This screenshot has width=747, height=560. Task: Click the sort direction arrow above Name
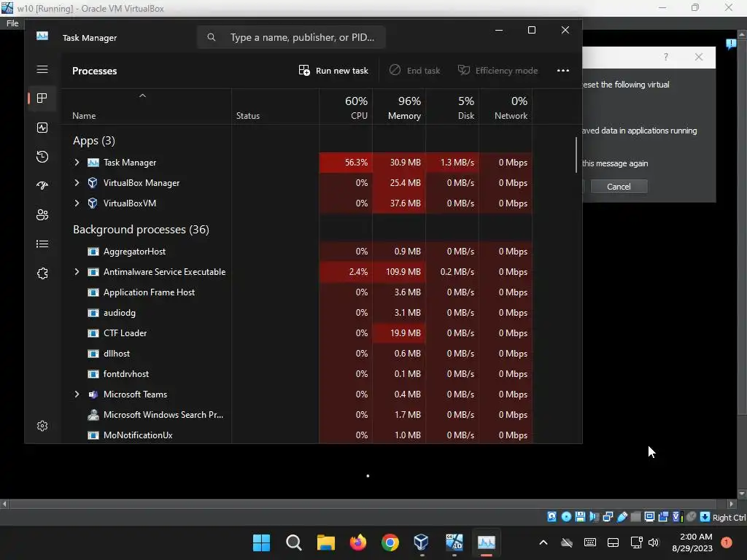pyautogui.click(x=142, y=96)
